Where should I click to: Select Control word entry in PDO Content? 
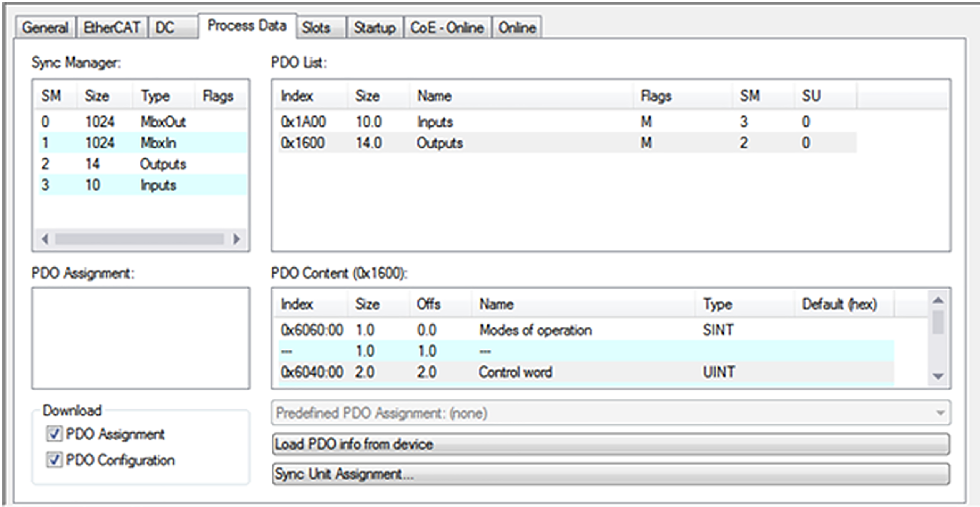click(515, 372)
